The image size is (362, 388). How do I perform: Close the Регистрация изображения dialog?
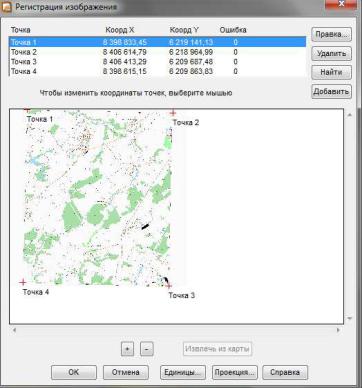(341, 5)
